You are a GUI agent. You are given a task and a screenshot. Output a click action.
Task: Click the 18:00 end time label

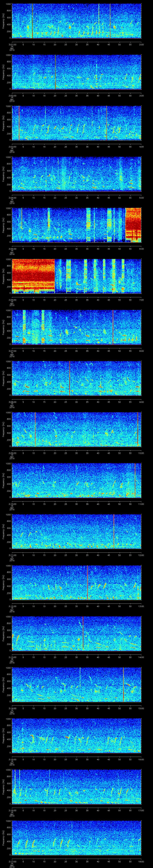coord(141,861)
